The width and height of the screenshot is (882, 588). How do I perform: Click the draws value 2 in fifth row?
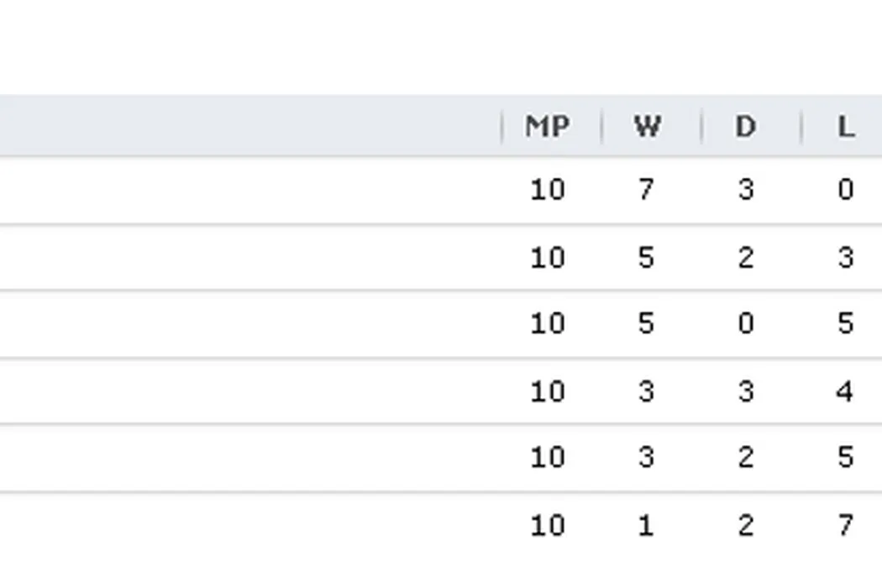point(745,458)
